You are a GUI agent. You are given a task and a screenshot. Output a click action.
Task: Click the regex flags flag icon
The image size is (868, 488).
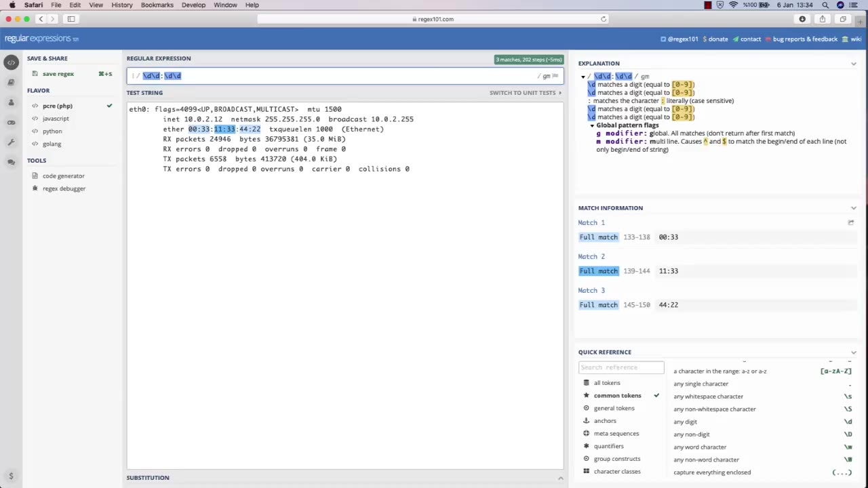(555, 76)
